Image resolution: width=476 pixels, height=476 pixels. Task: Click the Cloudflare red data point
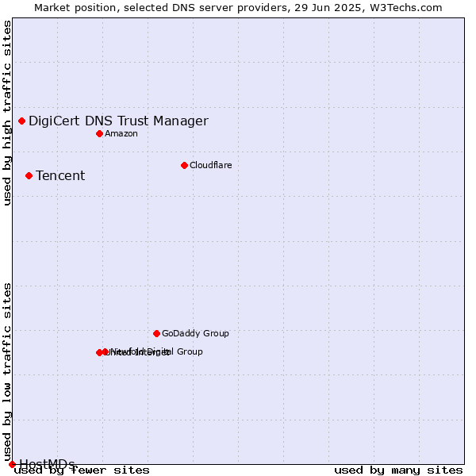point(184,166)
